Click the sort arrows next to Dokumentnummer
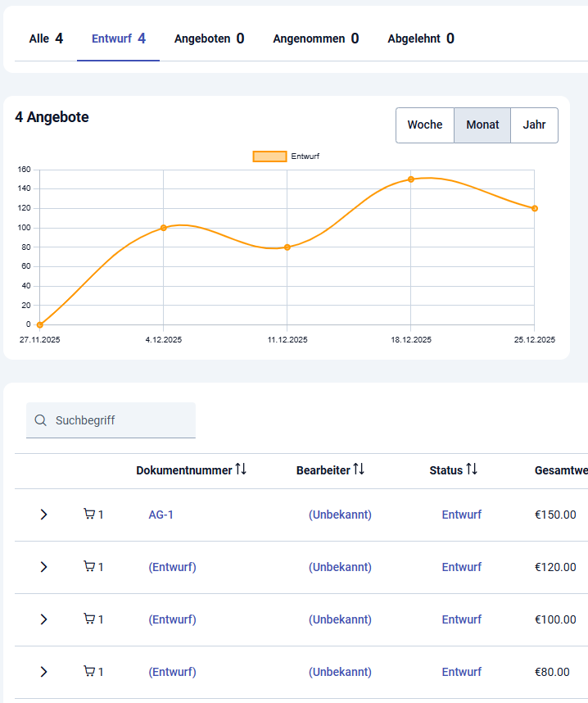The height and width of the screenshot is (703, 588). click(241, 469)
